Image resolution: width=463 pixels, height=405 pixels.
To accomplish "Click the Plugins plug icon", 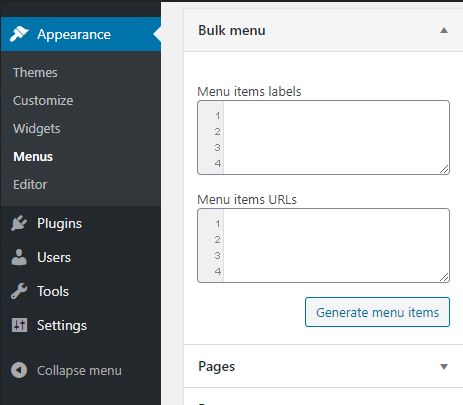I will 19,223.
